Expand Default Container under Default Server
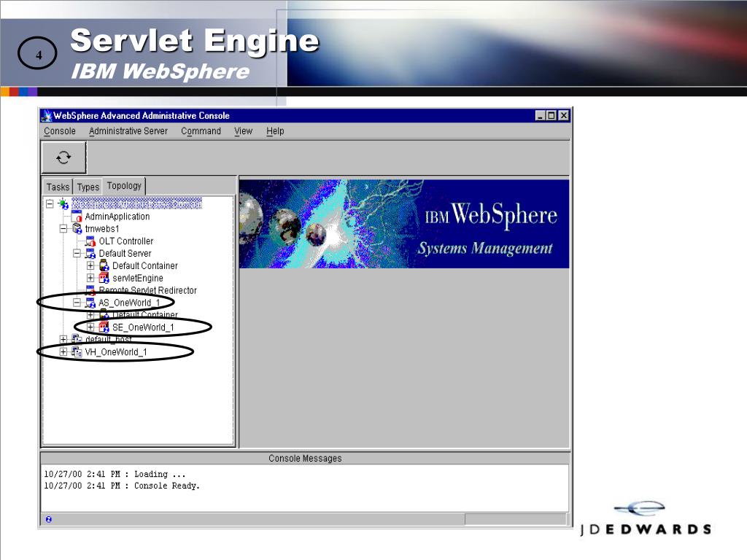 click(90, 265)
